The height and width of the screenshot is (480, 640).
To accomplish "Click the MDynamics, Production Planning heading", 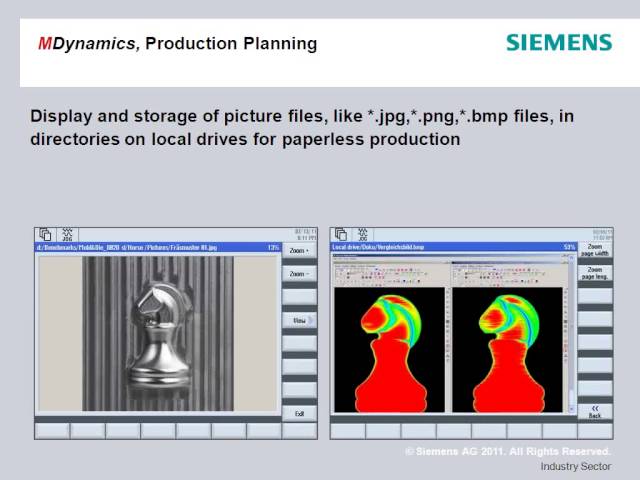I will pyautogui.click(x=178, y=43).
